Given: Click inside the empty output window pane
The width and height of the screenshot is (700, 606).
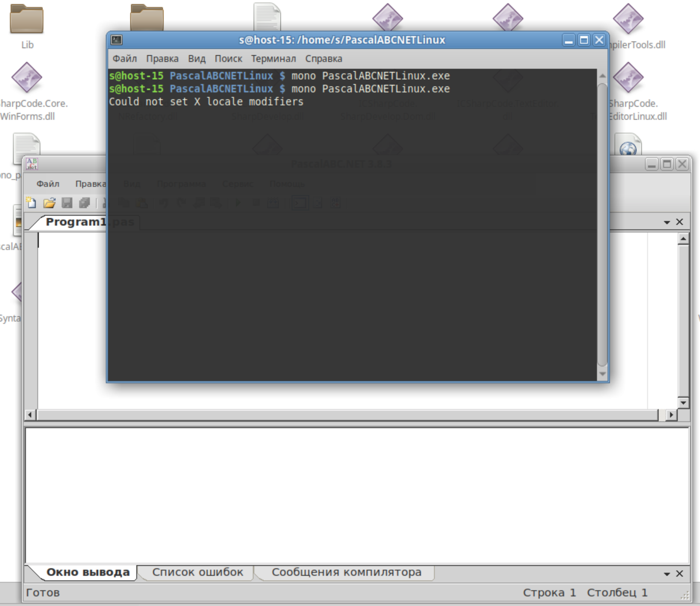Looking at the screenshot, I should 357,495.
